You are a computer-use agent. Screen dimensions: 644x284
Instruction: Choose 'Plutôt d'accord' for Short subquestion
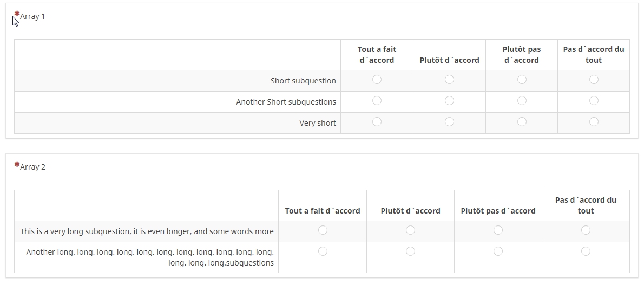[449, 80]
